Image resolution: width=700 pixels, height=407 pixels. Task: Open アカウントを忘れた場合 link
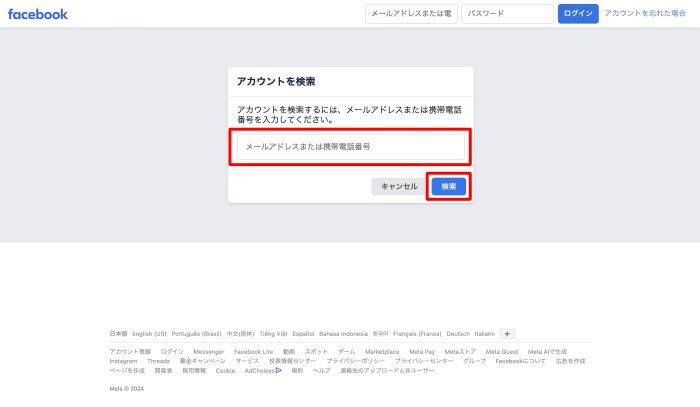(x=645, y=14)
